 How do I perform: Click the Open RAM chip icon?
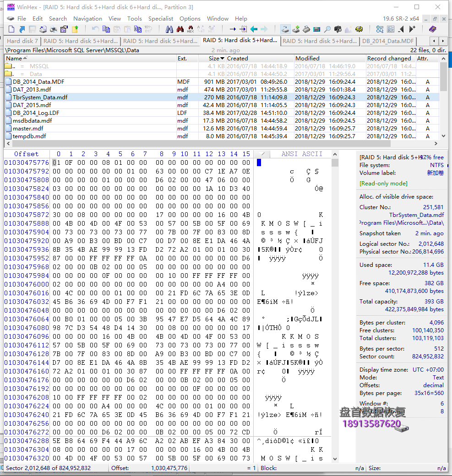tap(306, 29)
